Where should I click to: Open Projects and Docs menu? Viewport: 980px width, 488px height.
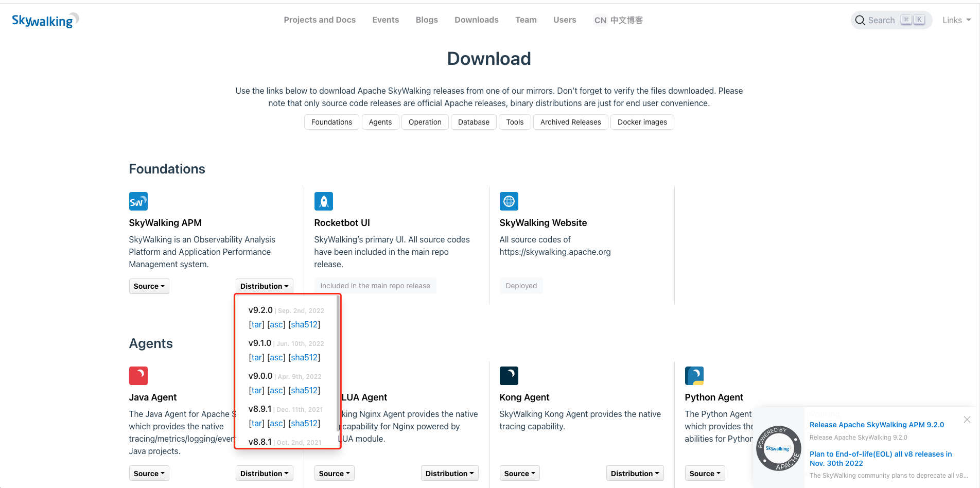click(x=320, y=20)
